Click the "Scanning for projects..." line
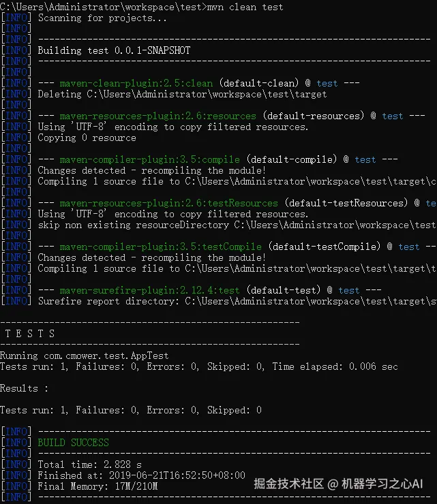This screenshot has width=437, height=504. pos(102,18)
